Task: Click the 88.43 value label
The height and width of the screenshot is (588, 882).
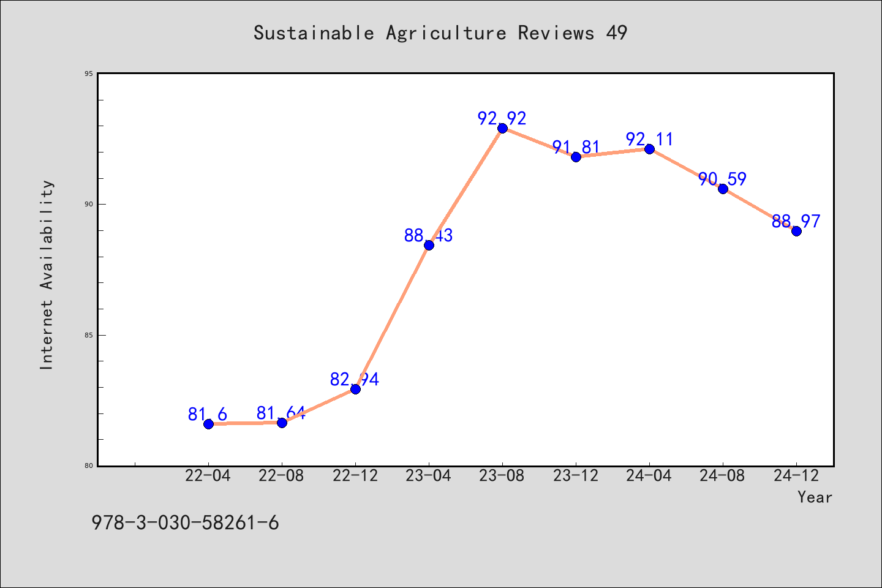Action: (x=428, y=236)
